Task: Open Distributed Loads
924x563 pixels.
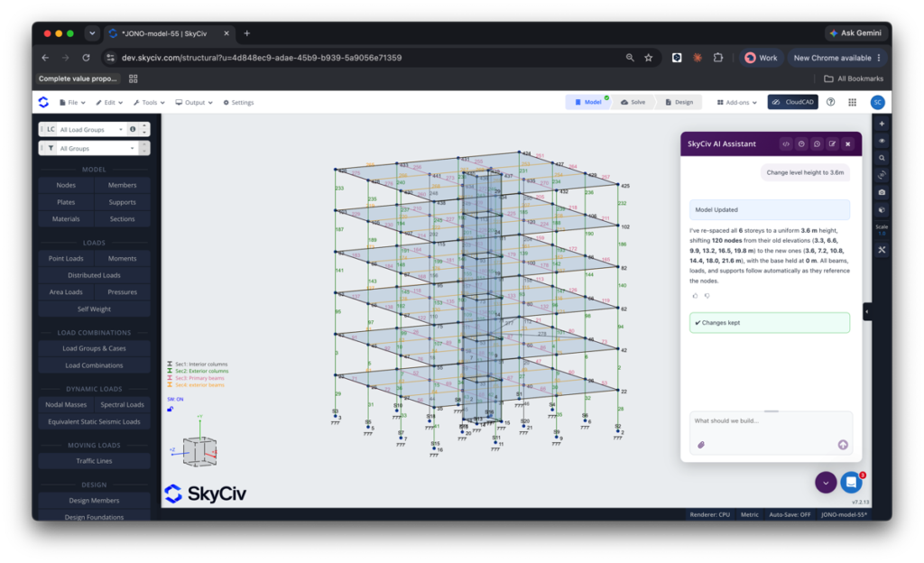Action: [x=94, y=275]
